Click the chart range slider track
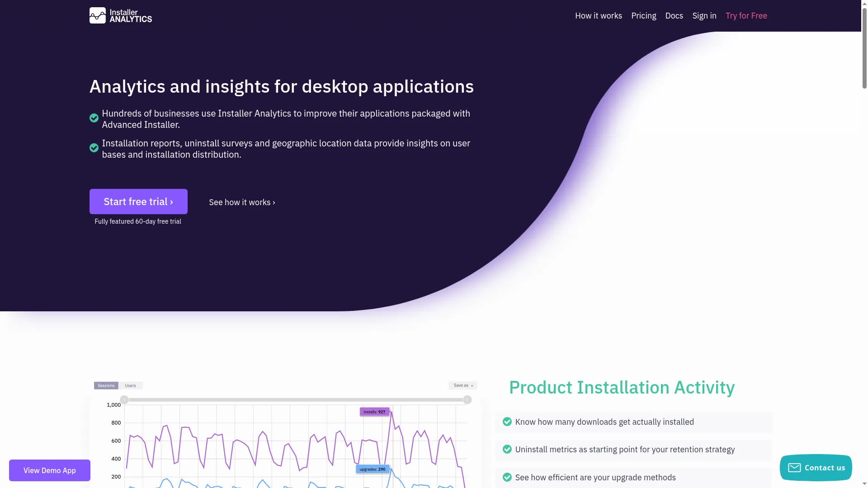Viewport: 868px width, 488px height. pyautogui.click(x=296, y=400)
